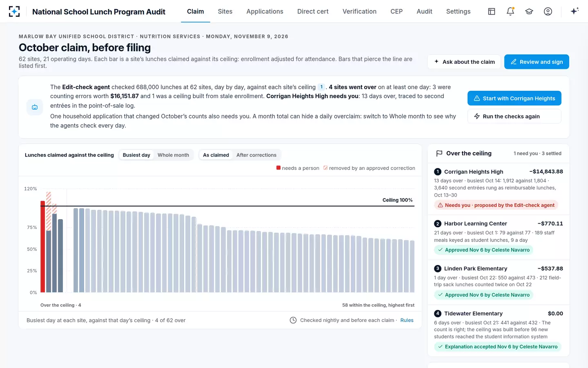
Task: Click the −$14,843.88 amount for Corrigan Heights
Action: click(x=546, y=172)
